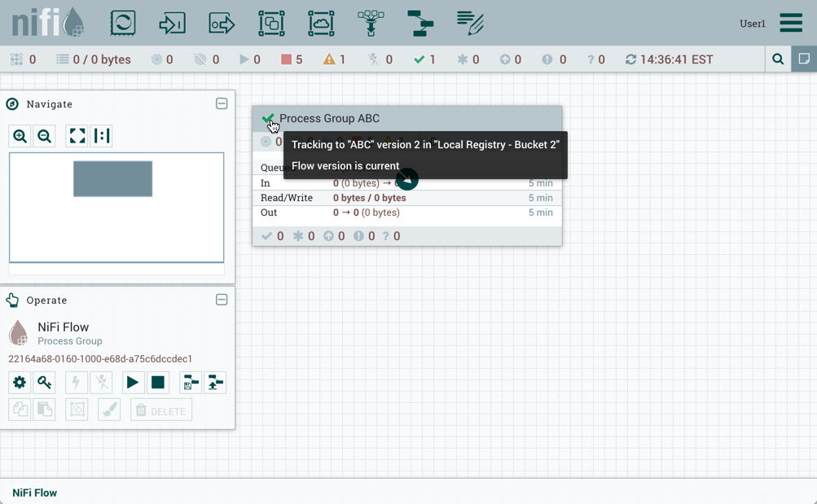Select the Remote Process Group cloud icon

[321, 23]
